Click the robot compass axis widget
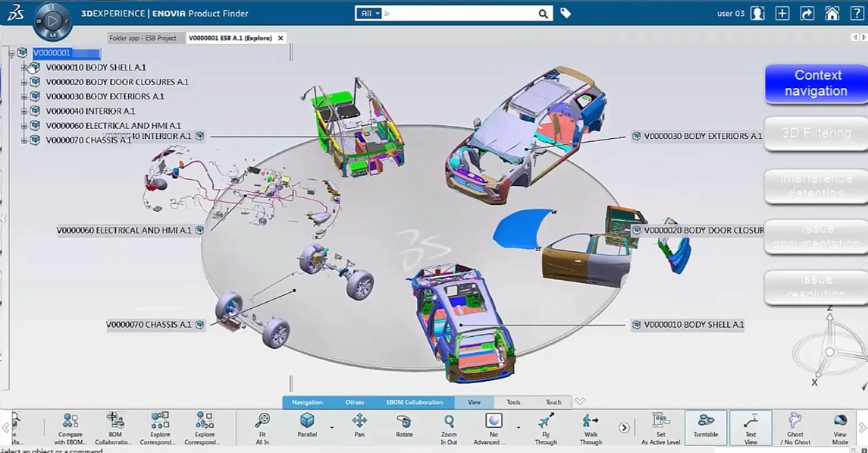Viewport: 868px width, 453px height. [x=829, y=348]
